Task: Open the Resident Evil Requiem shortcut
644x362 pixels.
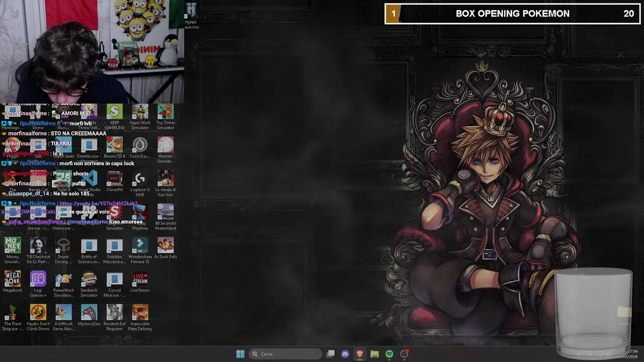Action: pos(115,318)
